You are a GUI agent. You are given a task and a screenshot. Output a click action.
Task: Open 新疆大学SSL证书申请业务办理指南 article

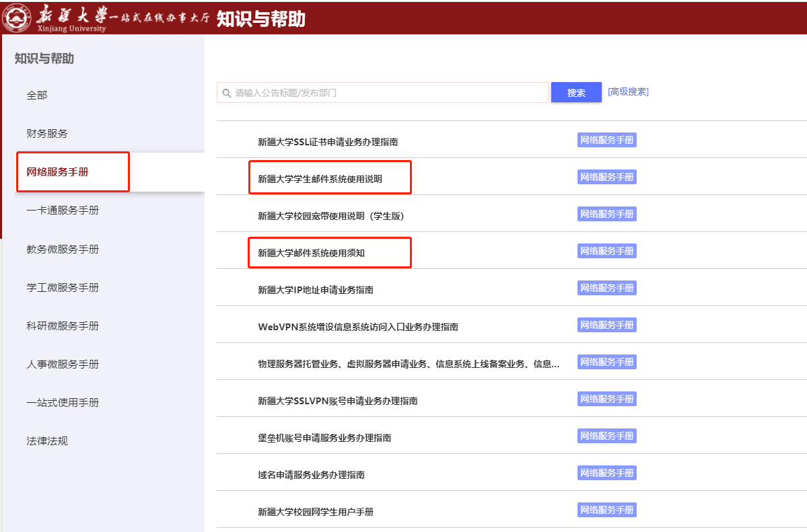[x=328, y=142]
